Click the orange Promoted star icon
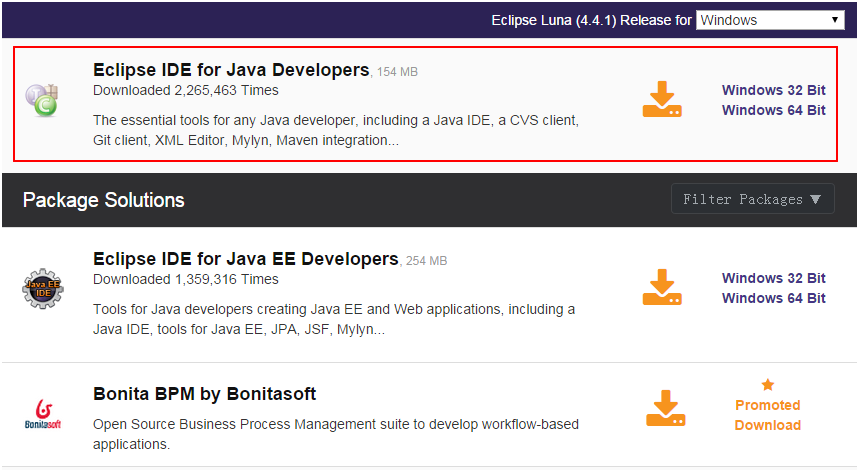This screenshot has width=859, height=470. [768, 385]
